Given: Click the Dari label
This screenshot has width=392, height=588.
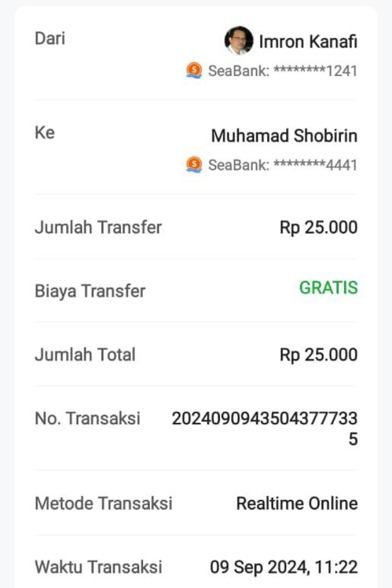Looking at the screenshot, I should click(x=49, y=39).
